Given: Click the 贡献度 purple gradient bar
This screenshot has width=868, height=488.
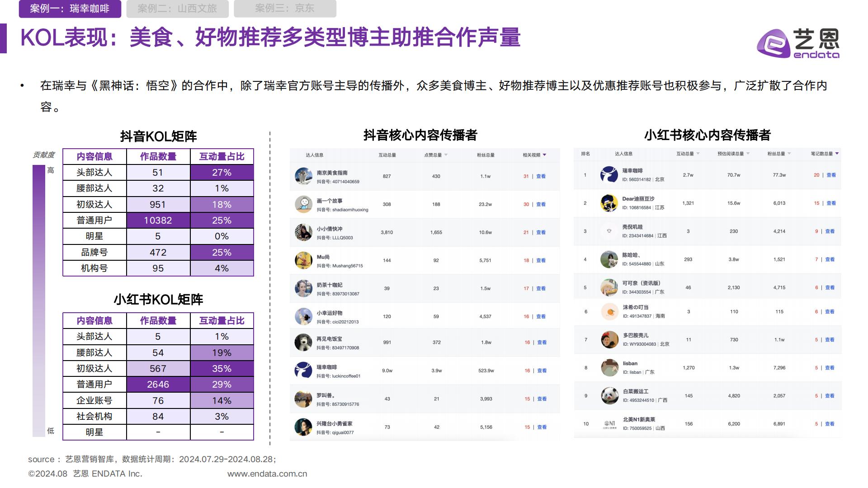Looking at the screenshot, I should coord(38,301).
